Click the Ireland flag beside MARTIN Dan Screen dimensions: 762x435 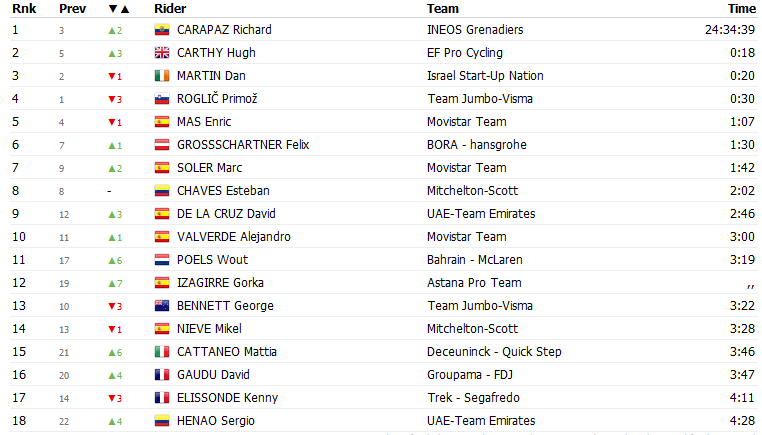162,76
